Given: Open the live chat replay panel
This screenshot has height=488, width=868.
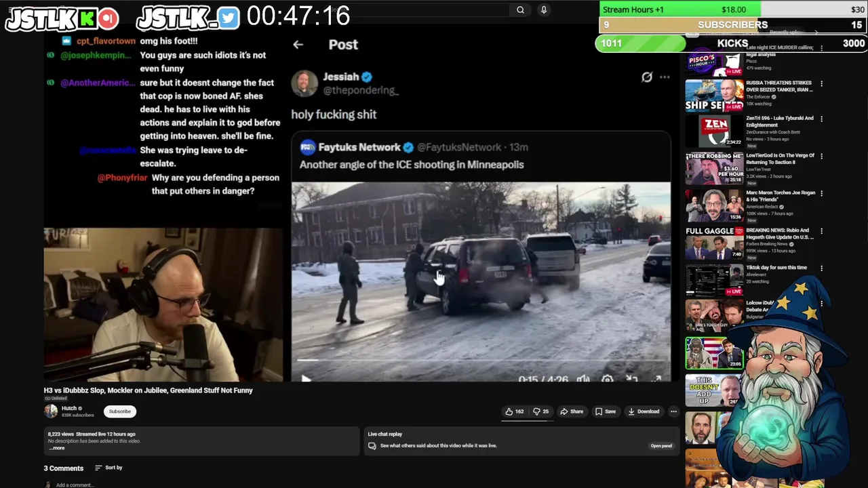Looking at the screenshot, I should click(x=661, y=446).
